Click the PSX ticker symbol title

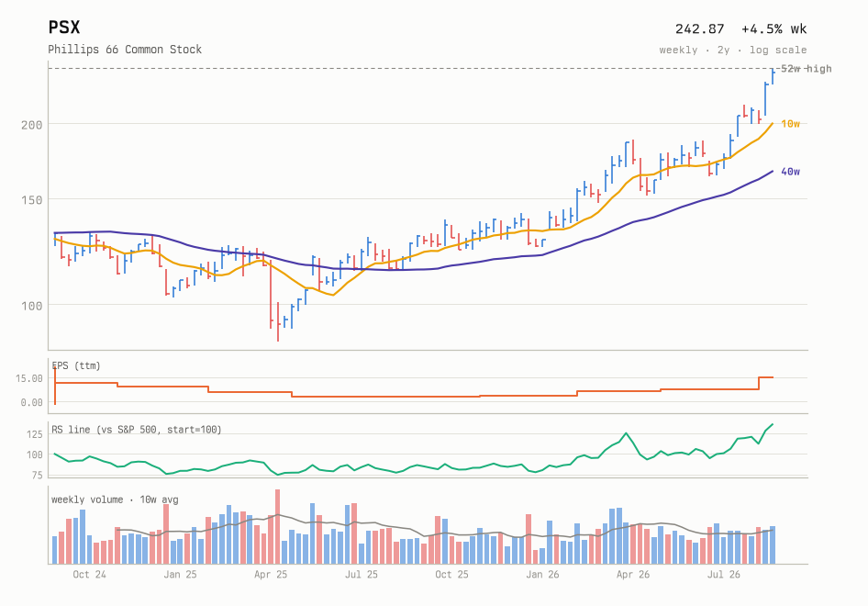[x=64, y=28]
